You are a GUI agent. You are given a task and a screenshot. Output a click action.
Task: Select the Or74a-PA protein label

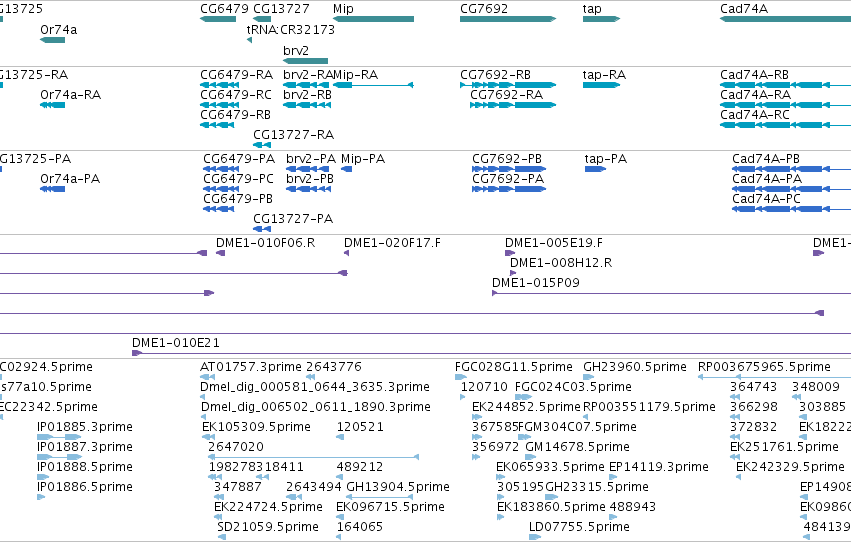[x=70, y=178]
